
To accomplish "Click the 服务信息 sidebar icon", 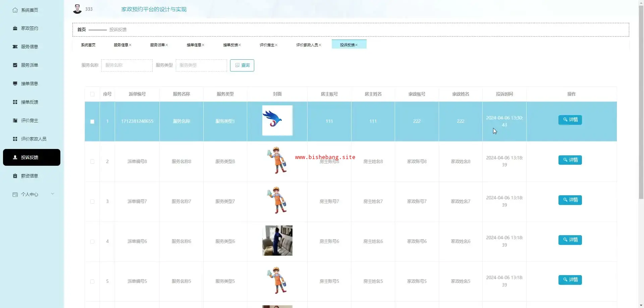I will (x=15, y=47).
